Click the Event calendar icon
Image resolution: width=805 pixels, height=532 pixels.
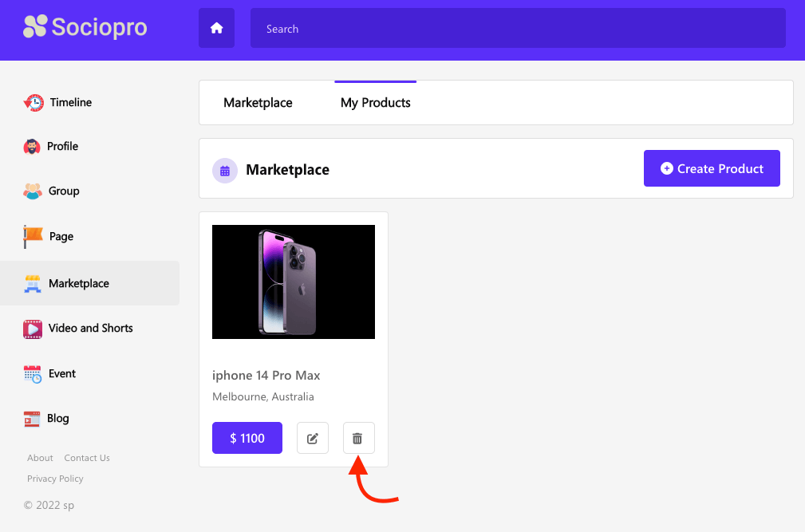point(33,373)
